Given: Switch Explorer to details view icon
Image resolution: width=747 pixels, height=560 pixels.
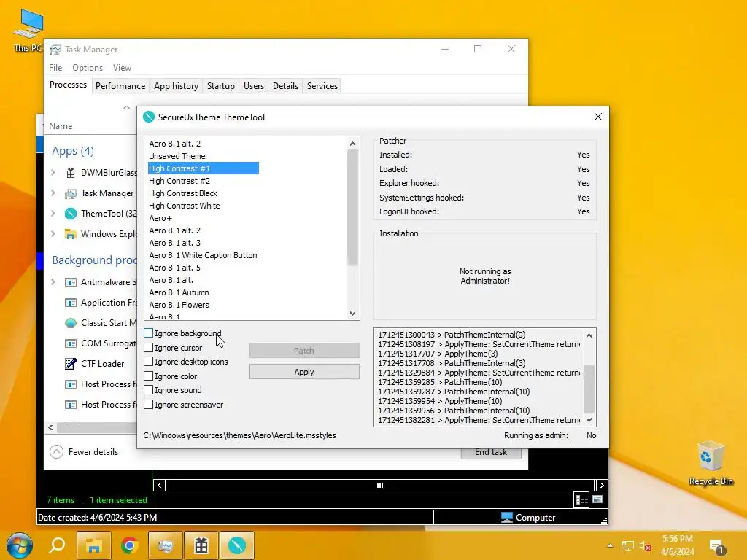Looking at the screenshot, I should tap(581, 499).
